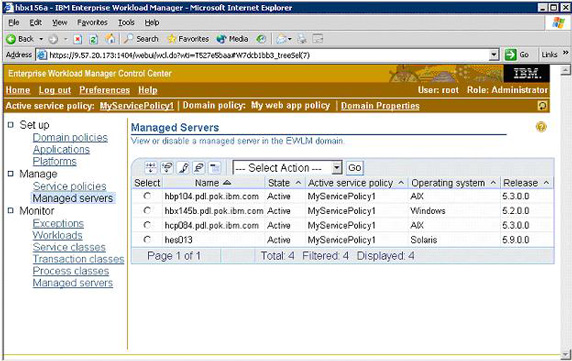The width and height of the screenshot is (572, 361).
Task: Click the edit sort icon in table toolbar
Action: [x=183, y=168]
